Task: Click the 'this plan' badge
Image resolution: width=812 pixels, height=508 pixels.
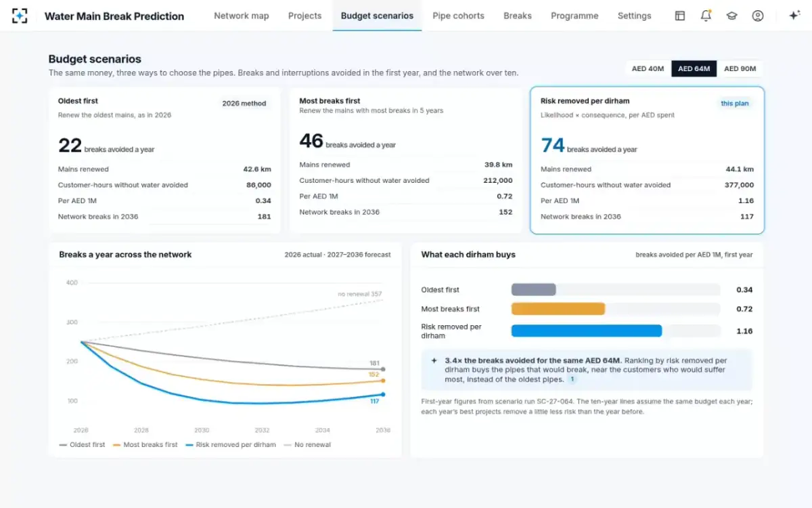Action: (735, 104)
